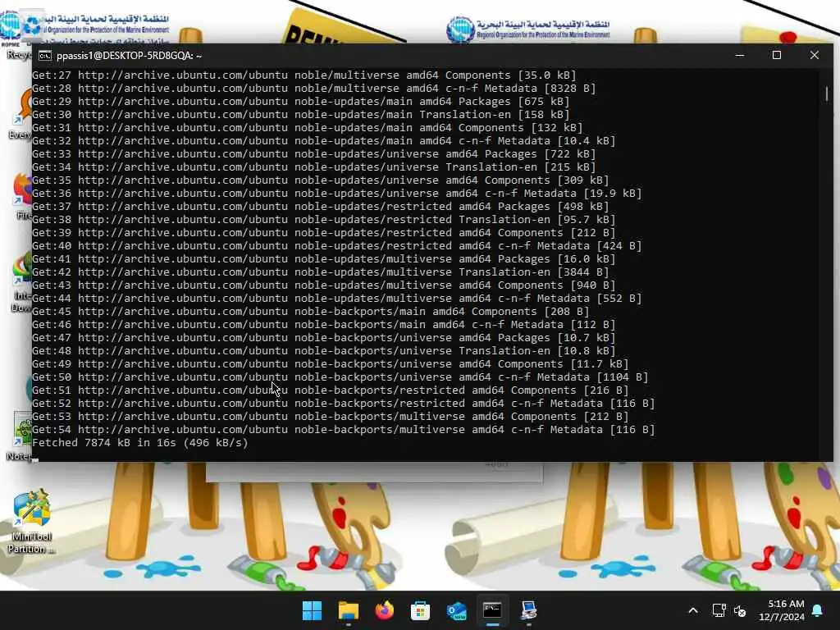
Task: Open the notification bell icon
Action: coord(818,610)
